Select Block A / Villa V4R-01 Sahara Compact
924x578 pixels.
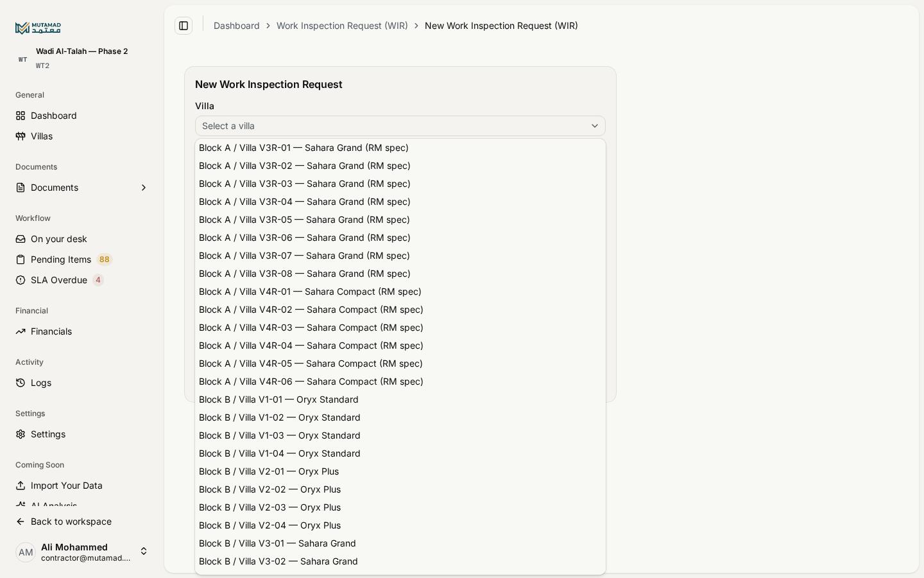[400, 292]
